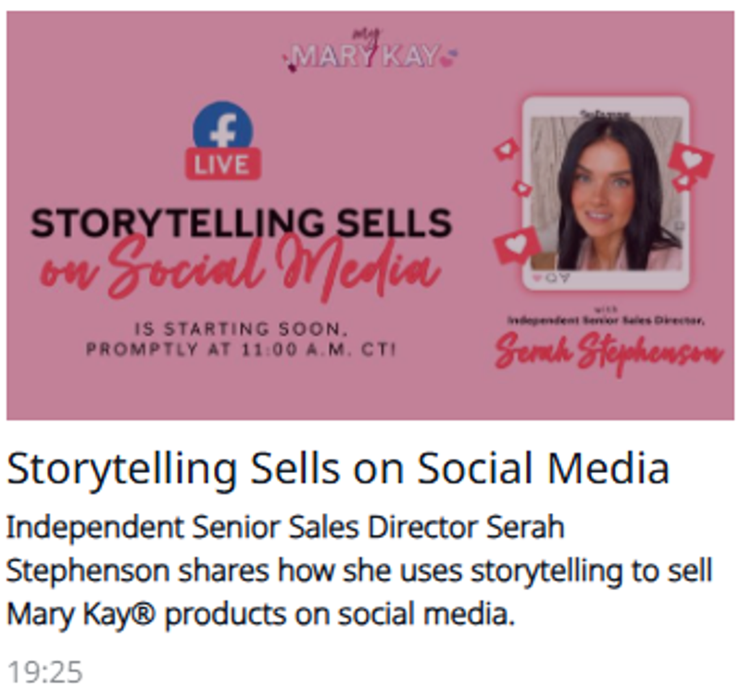Click the "Storytelling Sells on Social Media" video title
Image resolution: width=741 pixels, height=700 pixels.
click(x=337, y=469)
